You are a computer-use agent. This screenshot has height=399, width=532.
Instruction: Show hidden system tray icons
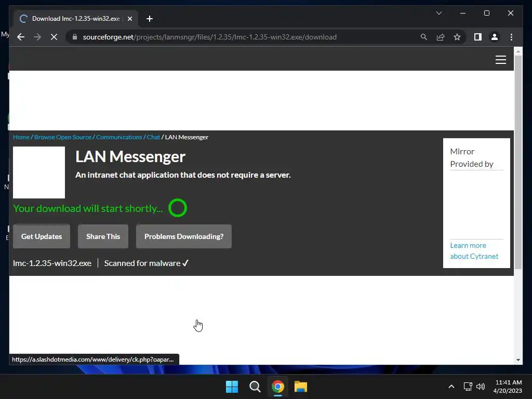click(451, 387)
